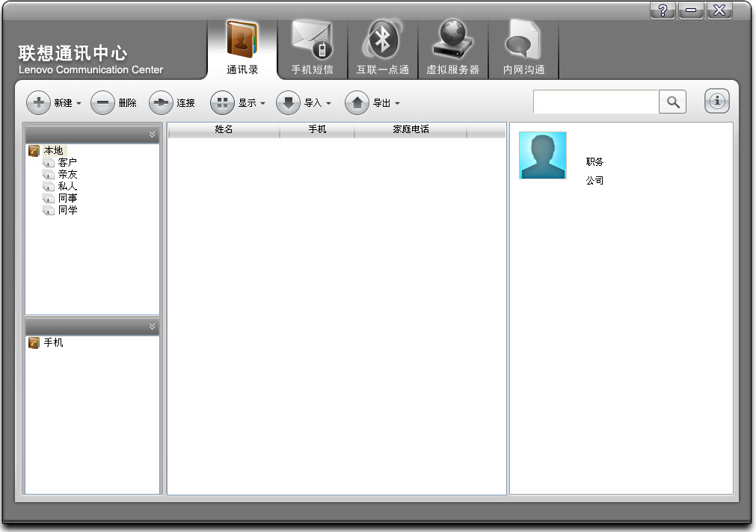Click the 手机 phone book icon
This screenshot has width=756, height=532.
pyautogui.click(x=34, y=343)
